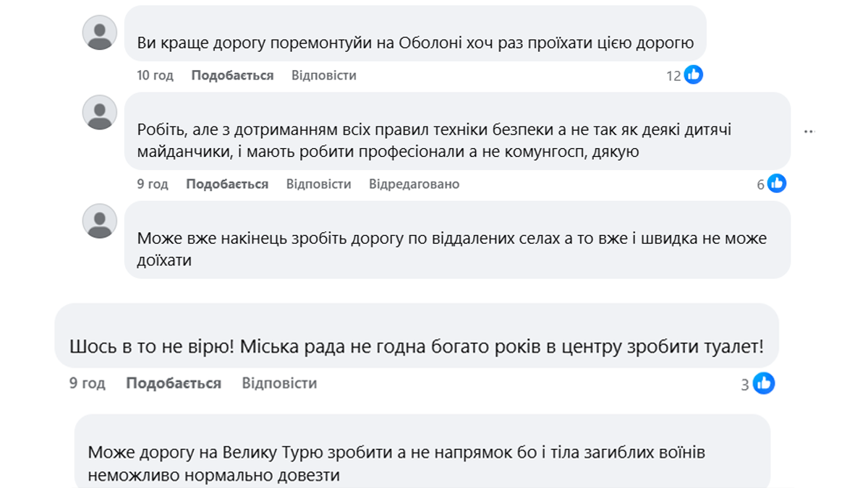Click the like reaction icon showing 12
Viewport: 868px width, 488px height.
click(x=693, y=74)
